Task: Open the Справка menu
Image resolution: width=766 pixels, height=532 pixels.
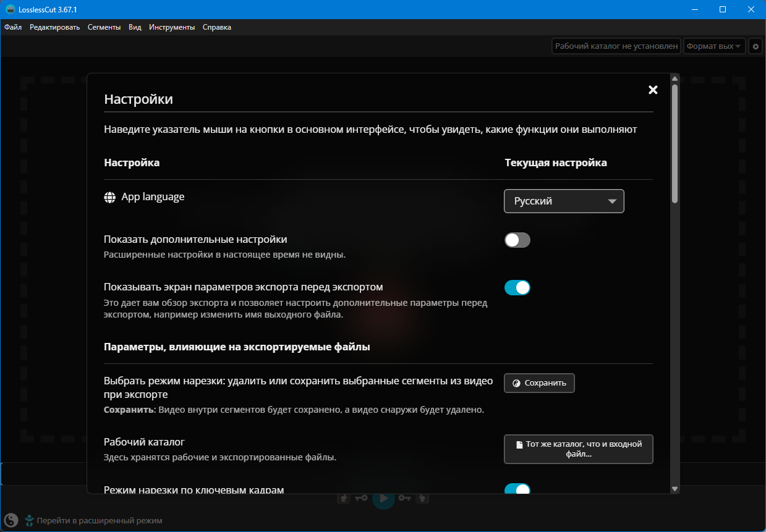Action: pyautogui.click(x=217, y=27)
